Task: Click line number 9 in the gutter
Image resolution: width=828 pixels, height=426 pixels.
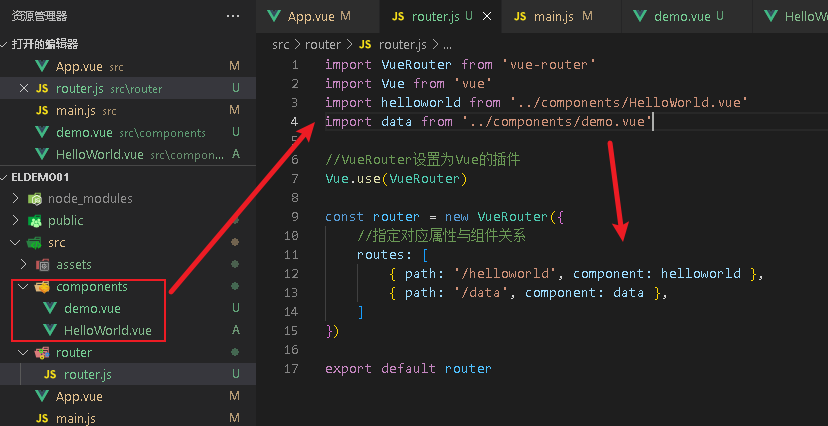Action: click(x=293, y=217)
